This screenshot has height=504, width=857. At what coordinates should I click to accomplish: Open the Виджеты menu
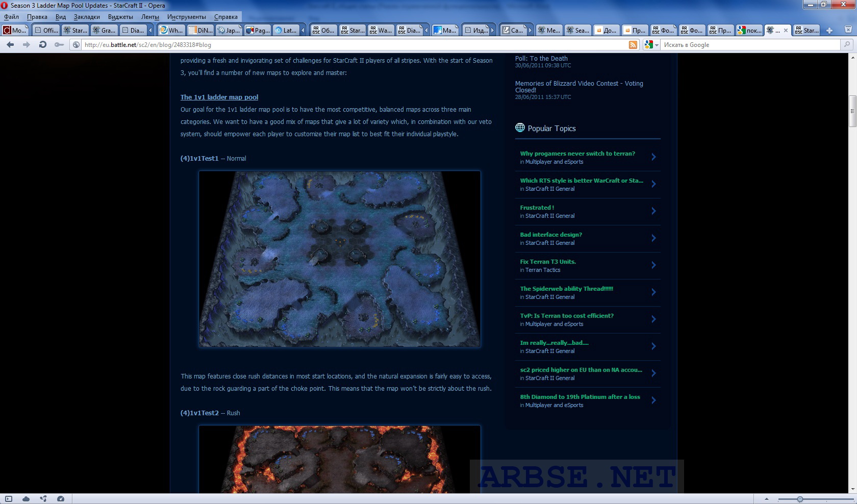(120, 17)
